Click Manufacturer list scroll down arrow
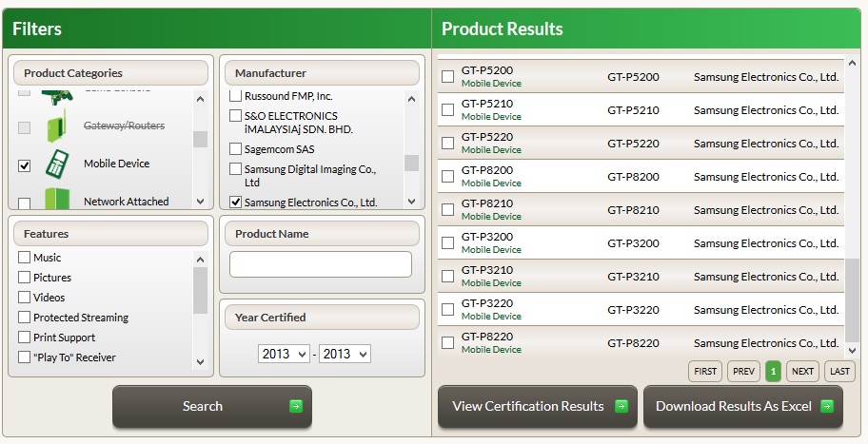The height and width of the screenshot is (444, 868). [x=411, y=202]
